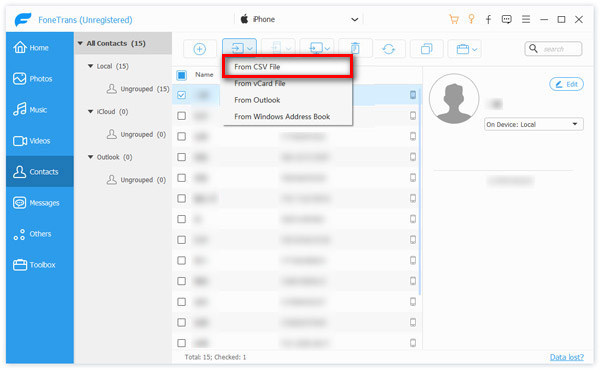This screenshot has height=370, width=600.
Task: Uncheck the first selected contact checkbox
Action: [182, 95]
